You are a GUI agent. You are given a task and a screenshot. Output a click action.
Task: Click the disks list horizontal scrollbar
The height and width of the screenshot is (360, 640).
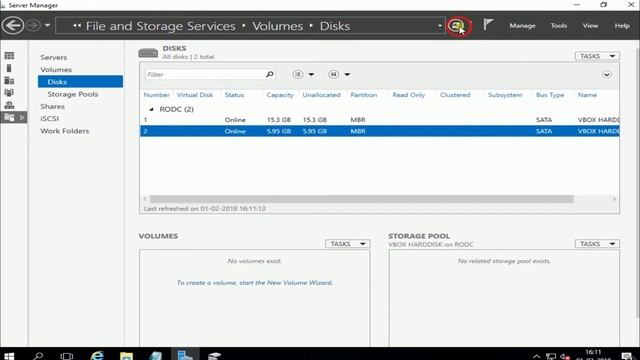pos(362,199)
